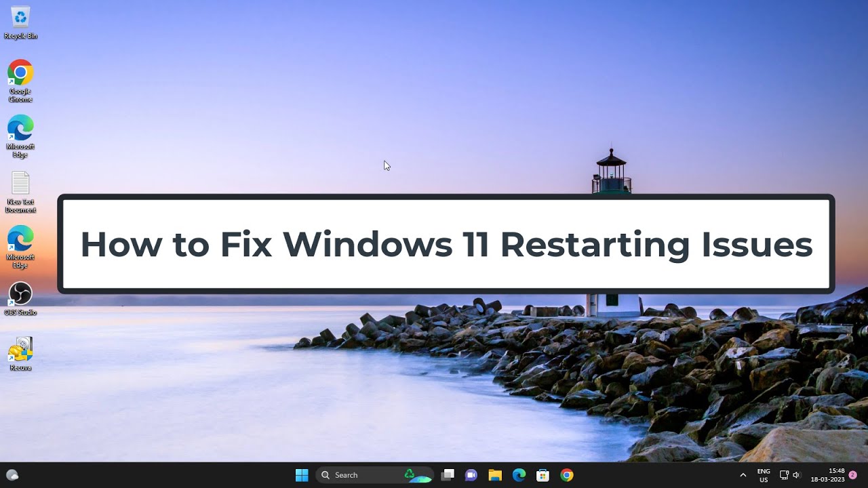Image resolution: width=868 pixels, height=488 pixels.
Task: Open the notification count badge
Action: (x=852, y=474)
